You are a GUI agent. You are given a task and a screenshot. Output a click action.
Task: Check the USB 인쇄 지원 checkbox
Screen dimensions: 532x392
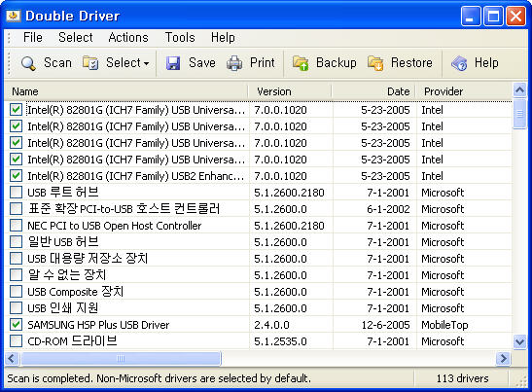point(16,308)
